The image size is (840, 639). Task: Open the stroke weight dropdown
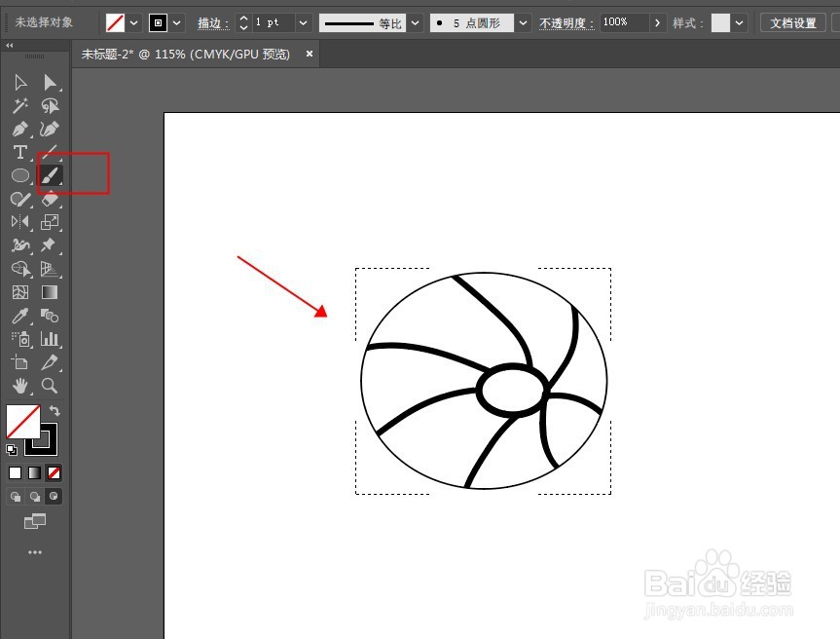coord(304,23)
